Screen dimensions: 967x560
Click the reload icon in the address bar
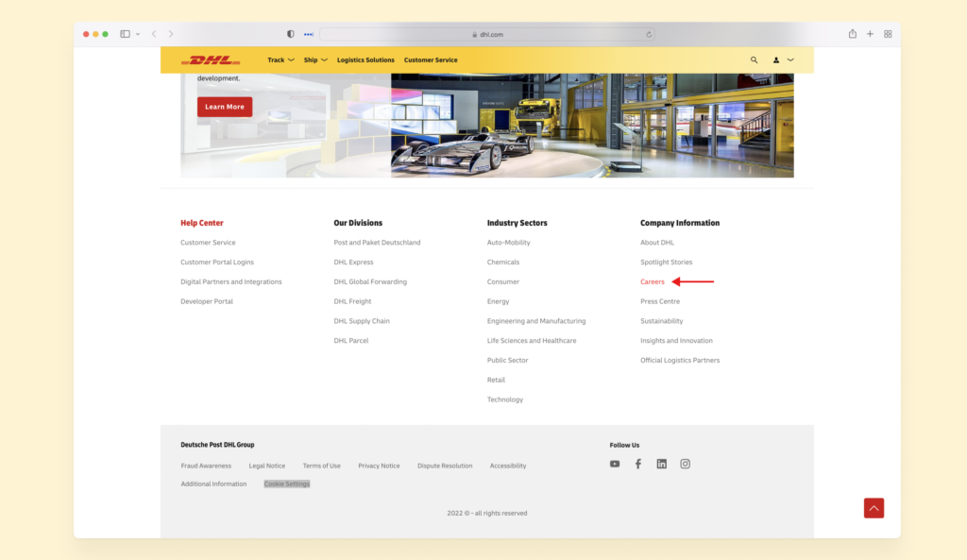[649, 34]
